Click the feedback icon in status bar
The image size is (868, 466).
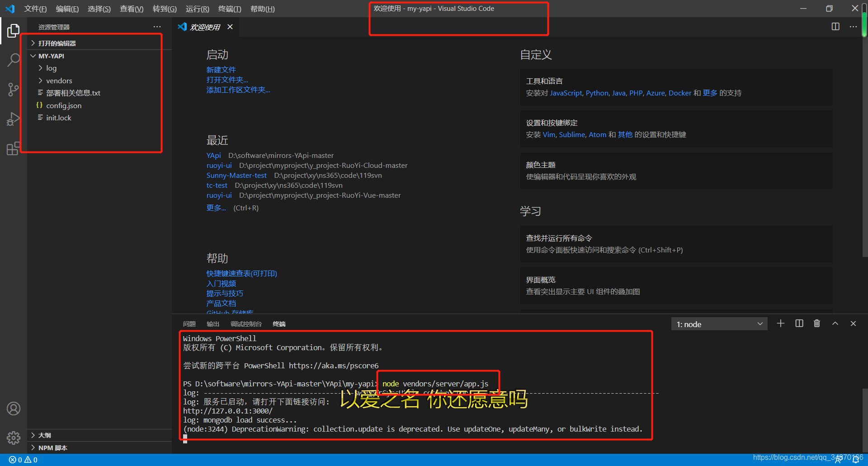tap(838, 460)
